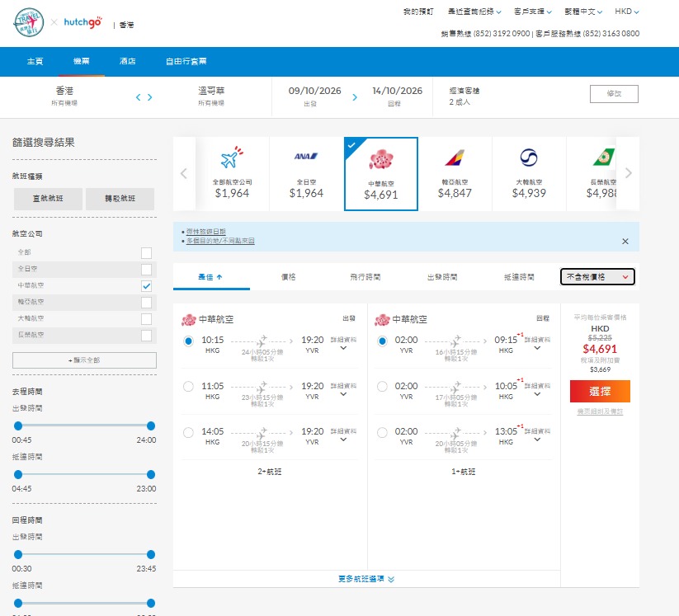
Task: Select the Asiana Airlines card $4,847
Action: coord(455,174)
